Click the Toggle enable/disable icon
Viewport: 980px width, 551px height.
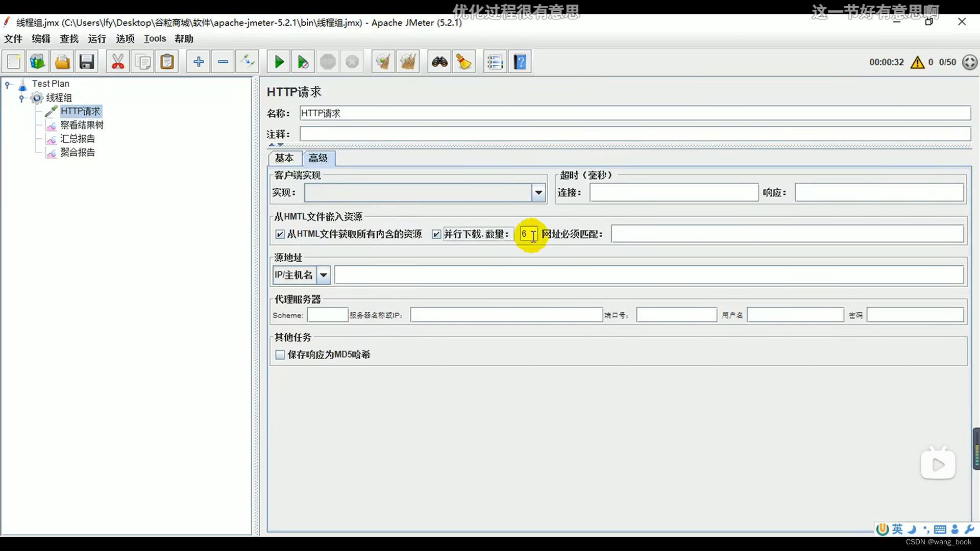coord(248,62)
